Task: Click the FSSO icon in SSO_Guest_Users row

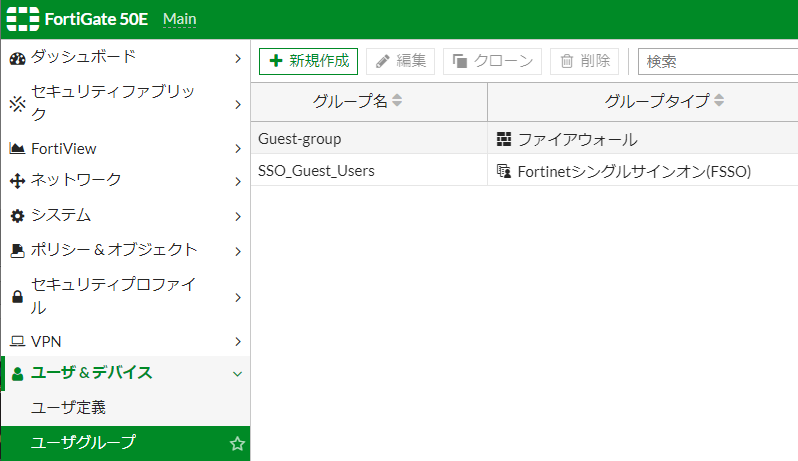Action: 504,171
